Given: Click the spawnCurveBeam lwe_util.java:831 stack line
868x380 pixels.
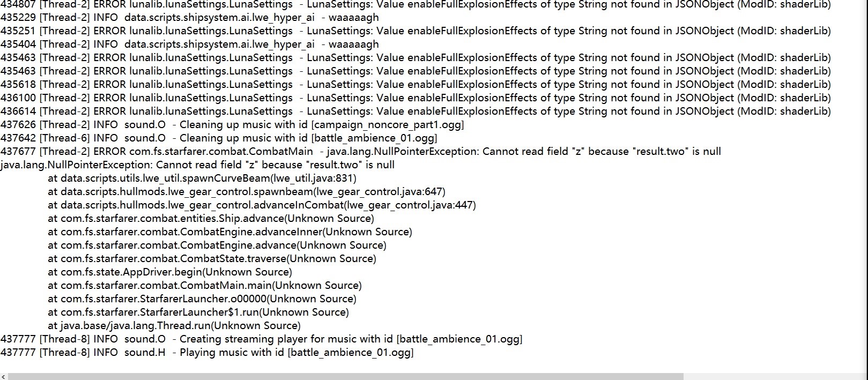Looking at the screenshot, I should click(x=202, y=178).
